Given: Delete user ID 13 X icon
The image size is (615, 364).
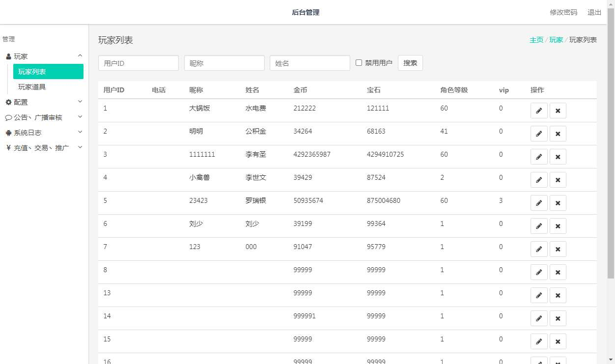Looking at the screenshot, I should (x=558, y=295).
